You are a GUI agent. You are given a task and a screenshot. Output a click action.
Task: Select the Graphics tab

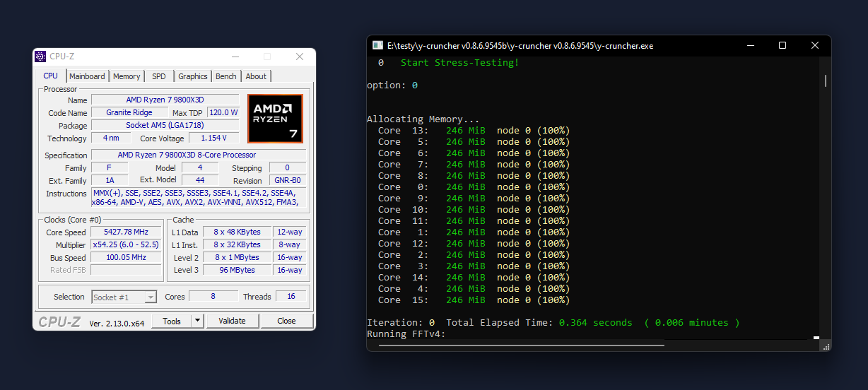point(193,76)
